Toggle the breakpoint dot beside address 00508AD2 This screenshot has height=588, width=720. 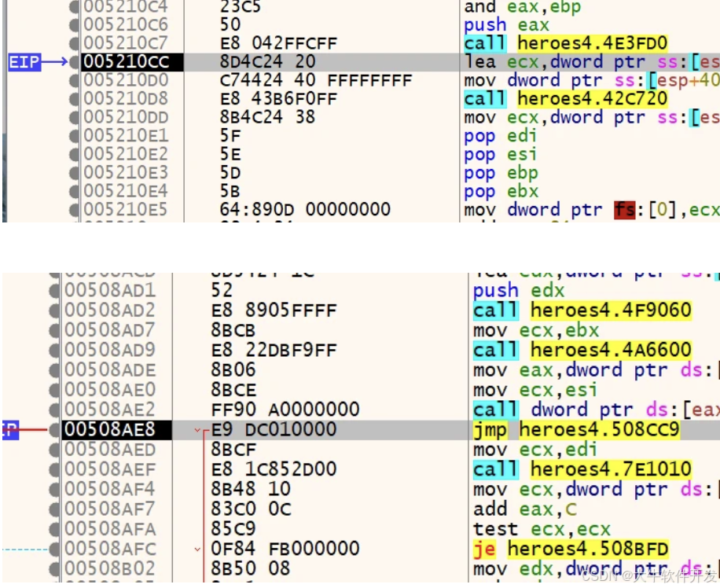[55, 311]
